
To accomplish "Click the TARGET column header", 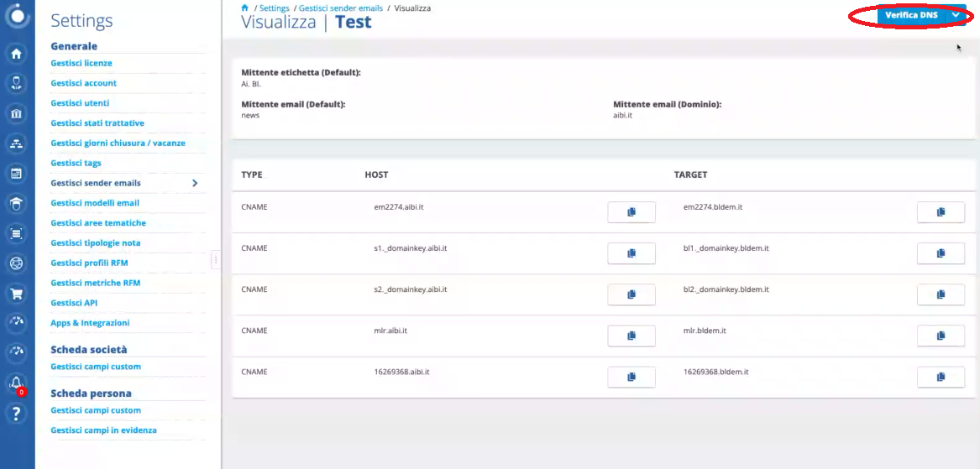I will point(690,175).
